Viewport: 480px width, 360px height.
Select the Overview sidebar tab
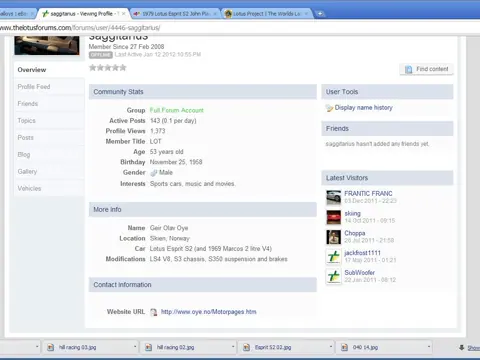[49, 70]
